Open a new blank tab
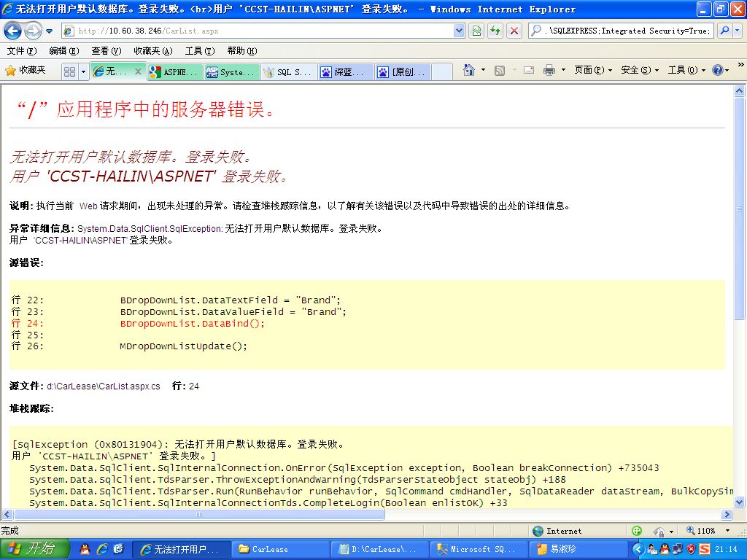This screenshot has height=560, width=747. pyautogui.click(x=442, y=72)
